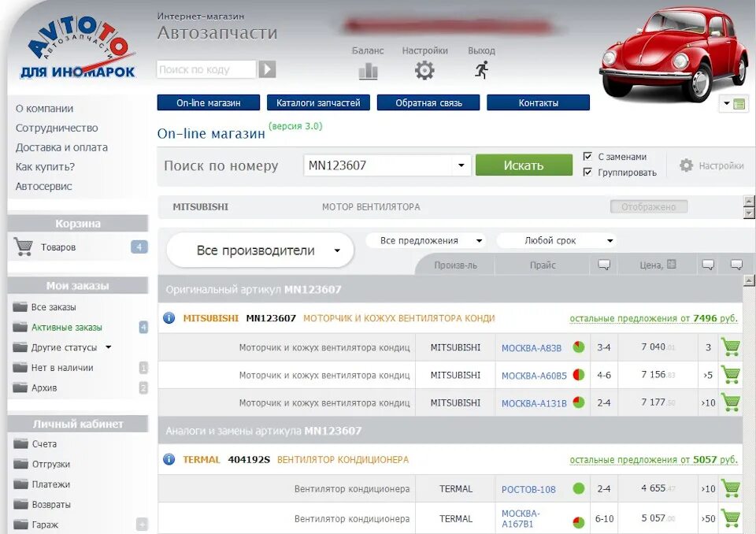Screen dimensions: 756x534
Task: Open the МОСКВА-A83B price link
Action: [x=532, y=348]
